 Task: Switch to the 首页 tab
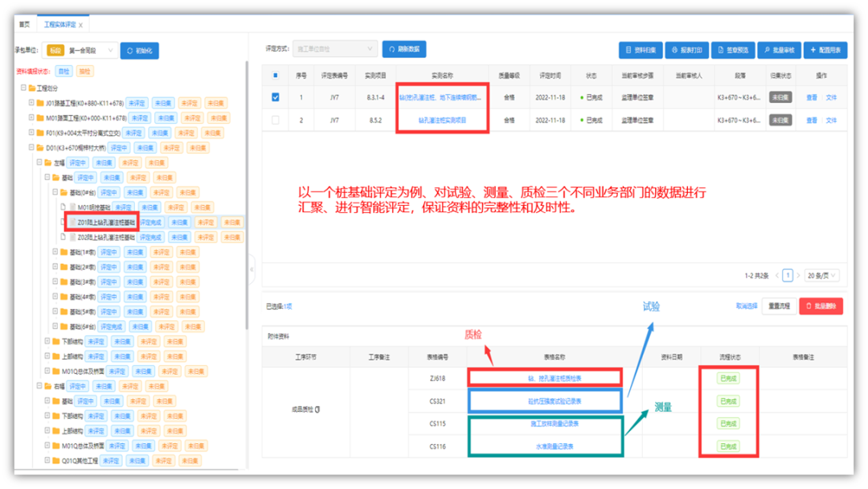(x=25, y=25)
